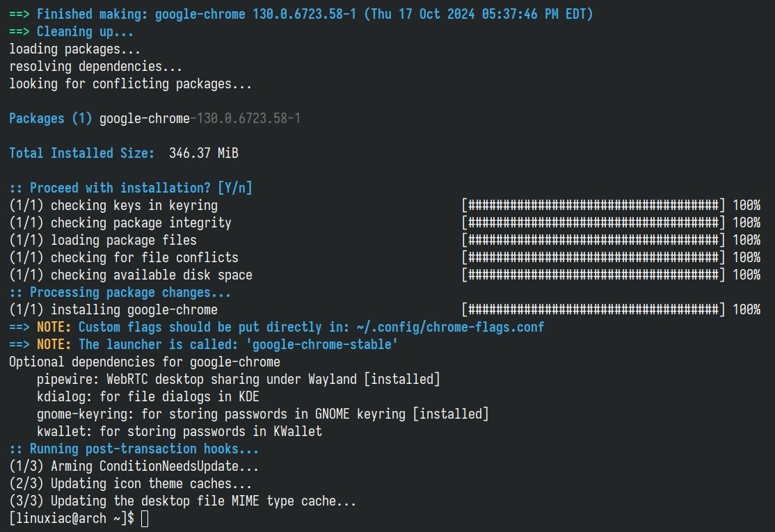Click the 'resolving dependencies...' line
The image size is (775, 532).
click(x=95, y=66)
